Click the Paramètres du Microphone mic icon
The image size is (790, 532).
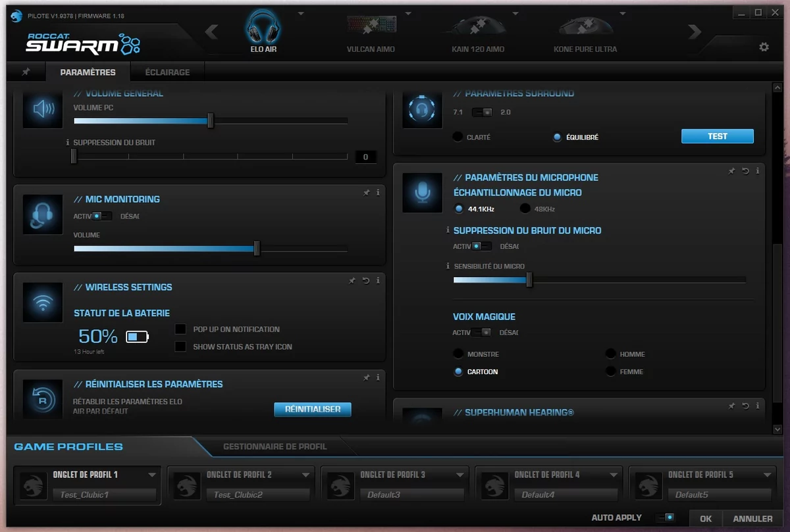[421, 192]
